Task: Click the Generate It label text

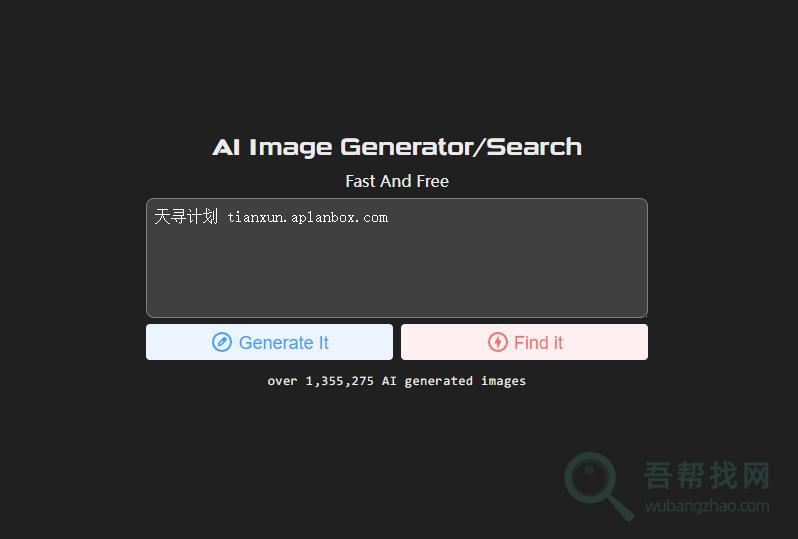Action: tap(283, 343)
